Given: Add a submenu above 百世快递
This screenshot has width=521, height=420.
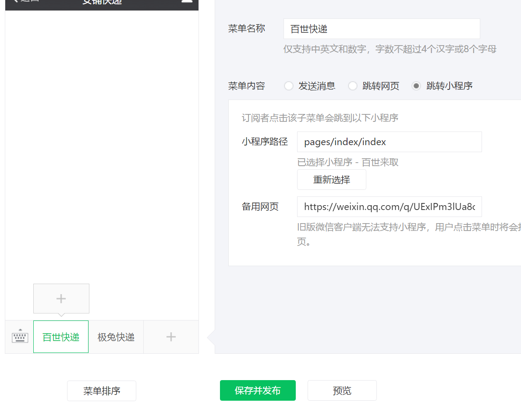Looking at the screenshot, I should [x=61, y=298].
